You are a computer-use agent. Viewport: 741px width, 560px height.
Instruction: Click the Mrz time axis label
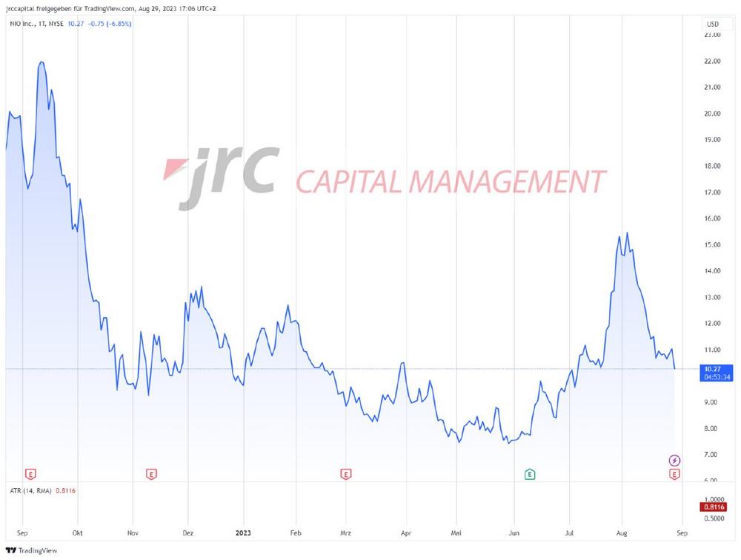click(x=346, y=533)
